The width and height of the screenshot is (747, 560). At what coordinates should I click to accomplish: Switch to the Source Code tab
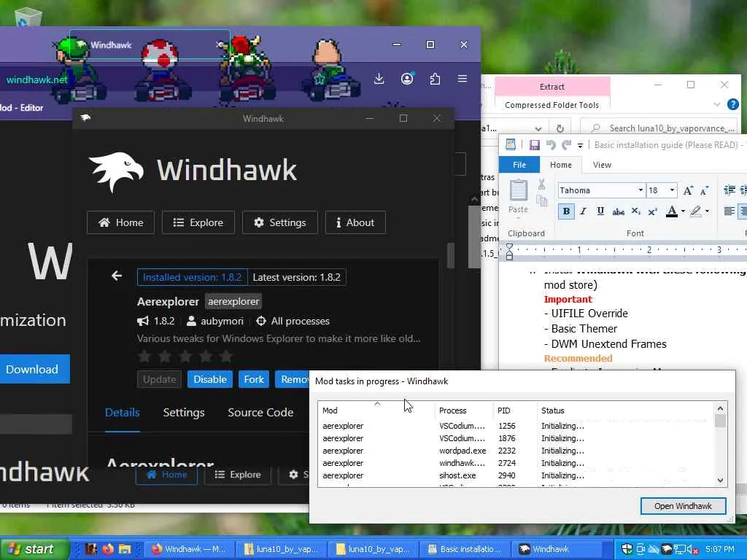click(260, 413)
